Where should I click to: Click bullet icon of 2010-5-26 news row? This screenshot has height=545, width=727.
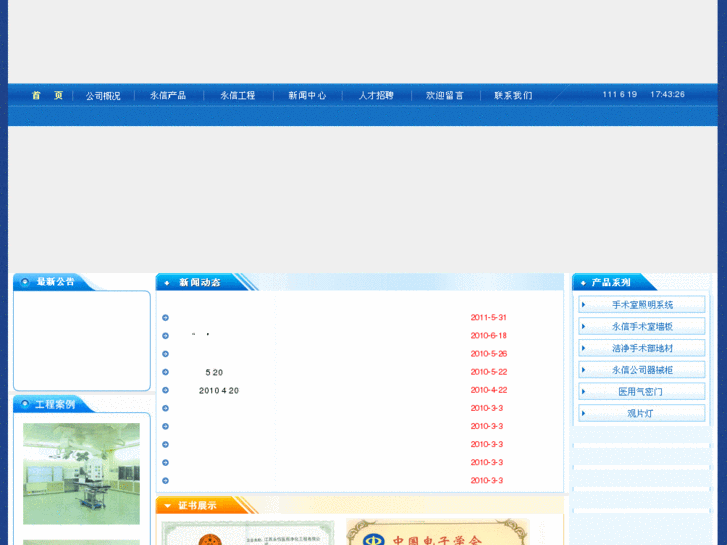pos(166,354)
